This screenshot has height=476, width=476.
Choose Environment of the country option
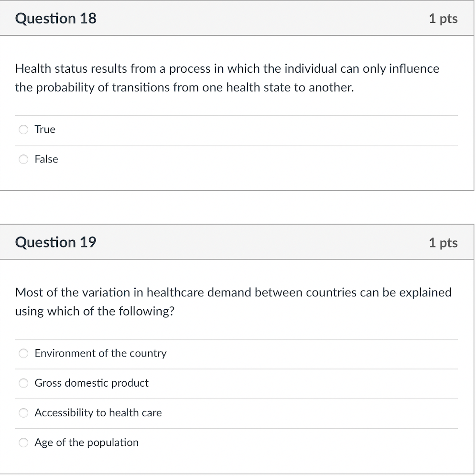[x=23, y=353]
